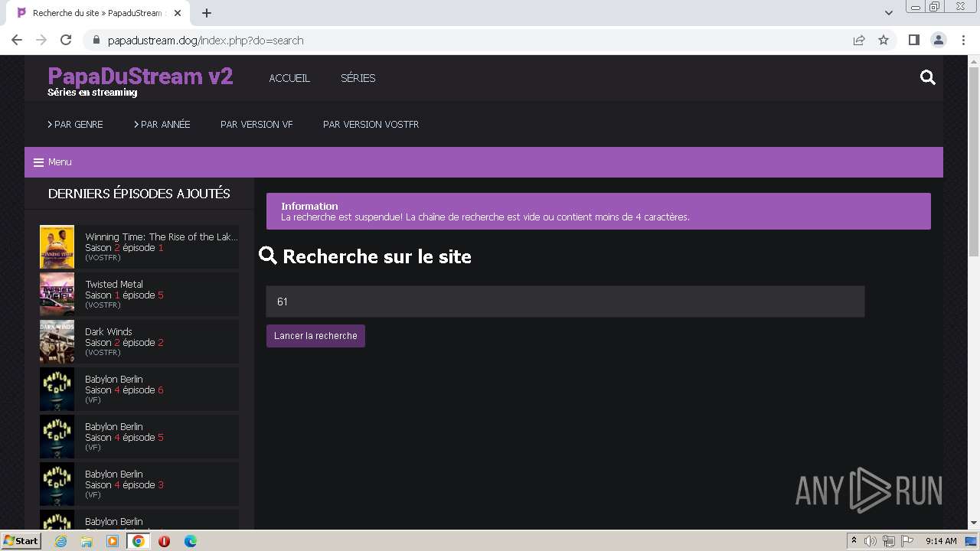This screenshot has height=551, width=980.
Task: View site security lock icon
Action: point(96,41)
